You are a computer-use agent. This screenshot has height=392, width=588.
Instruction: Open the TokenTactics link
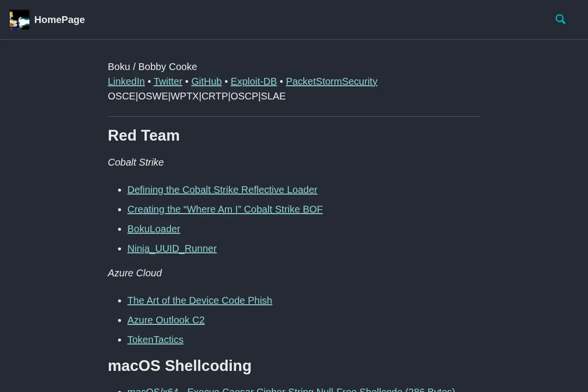point(155,340)
